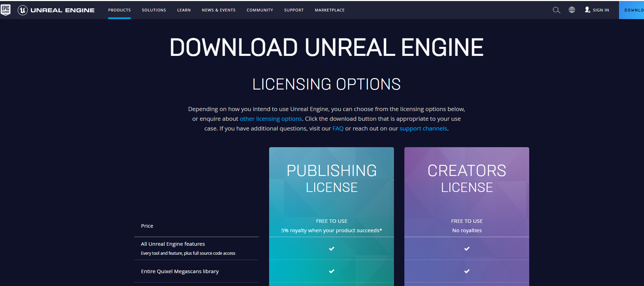Click the Unreal Engine logo
The image size is (644, 286).
56,10
